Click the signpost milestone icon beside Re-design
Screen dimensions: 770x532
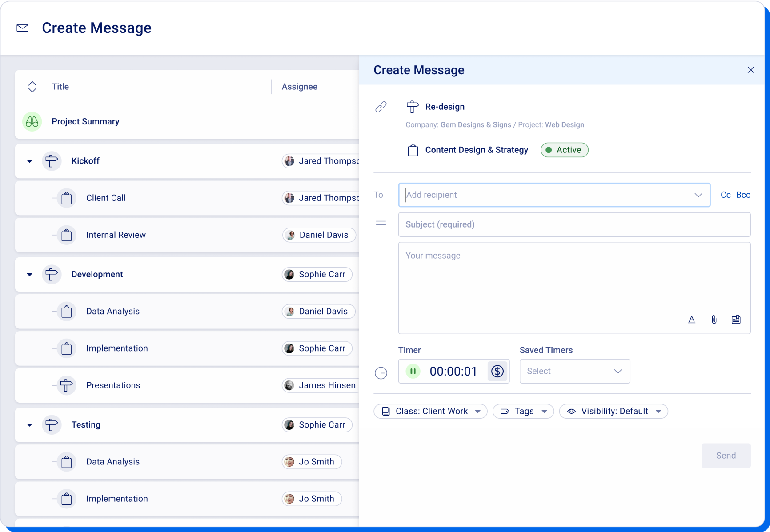coord(413,107)
